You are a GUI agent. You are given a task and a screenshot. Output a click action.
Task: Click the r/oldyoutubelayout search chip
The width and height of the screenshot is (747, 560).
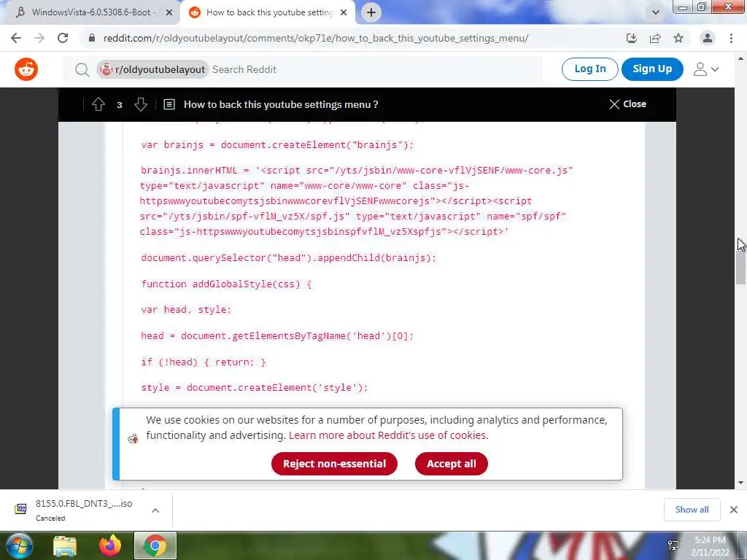(152, 69)
